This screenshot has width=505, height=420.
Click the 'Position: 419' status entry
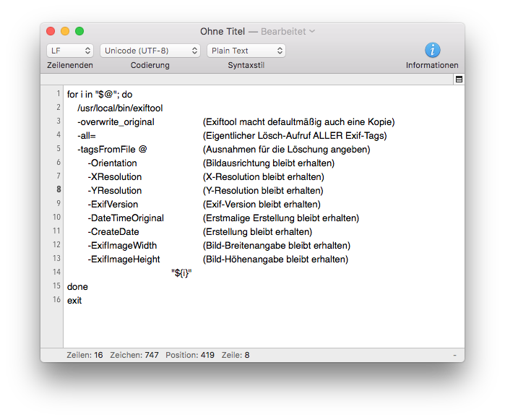tap(190, 355)
